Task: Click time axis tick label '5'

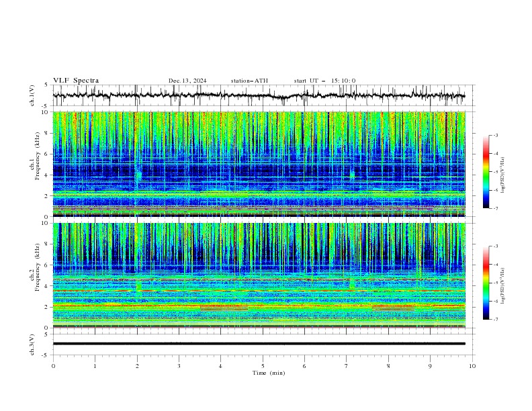Action: click(x=263, y=366)
